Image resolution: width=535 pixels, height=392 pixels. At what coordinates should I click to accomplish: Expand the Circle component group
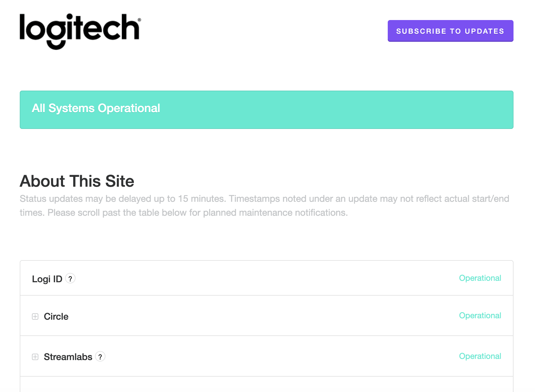click(x=35, y=317)
